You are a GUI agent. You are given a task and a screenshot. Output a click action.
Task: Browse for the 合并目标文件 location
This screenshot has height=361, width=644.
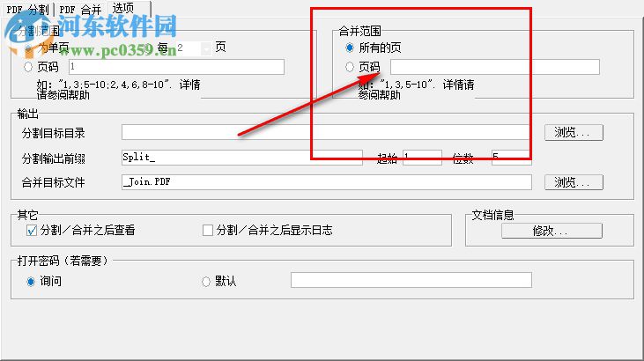(574, 182)
